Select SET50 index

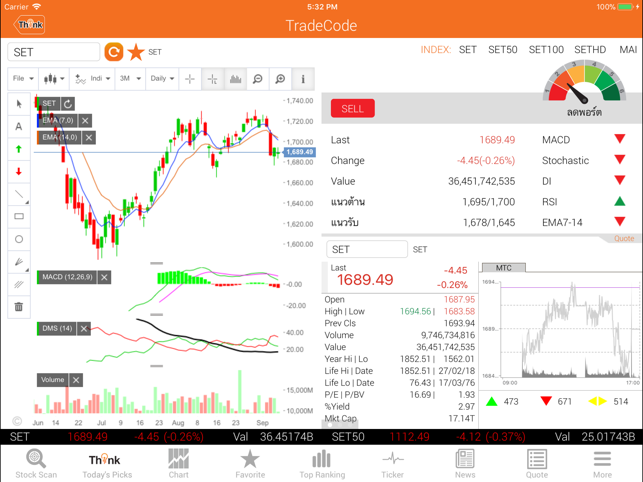pos(502,50)
